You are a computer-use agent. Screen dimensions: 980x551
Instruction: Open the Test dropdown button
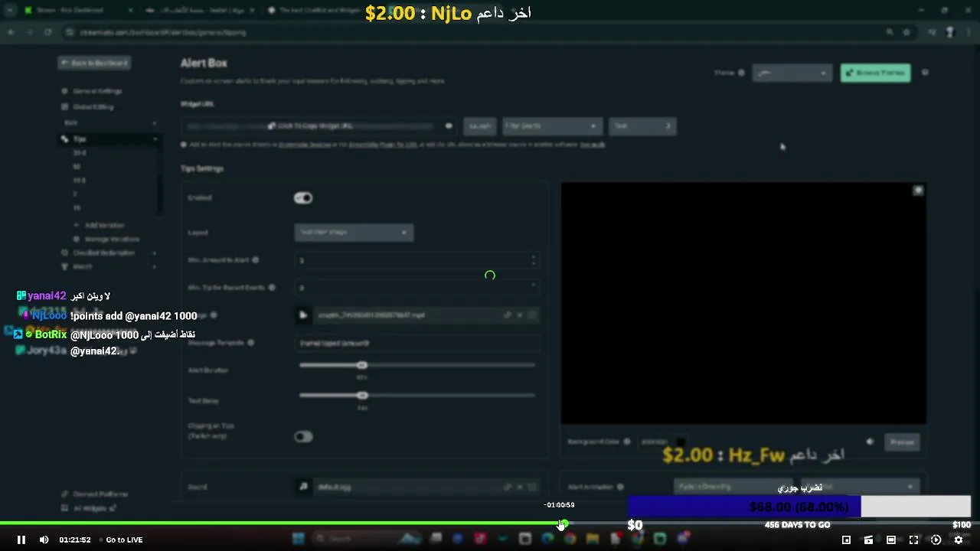pos(642,126)
